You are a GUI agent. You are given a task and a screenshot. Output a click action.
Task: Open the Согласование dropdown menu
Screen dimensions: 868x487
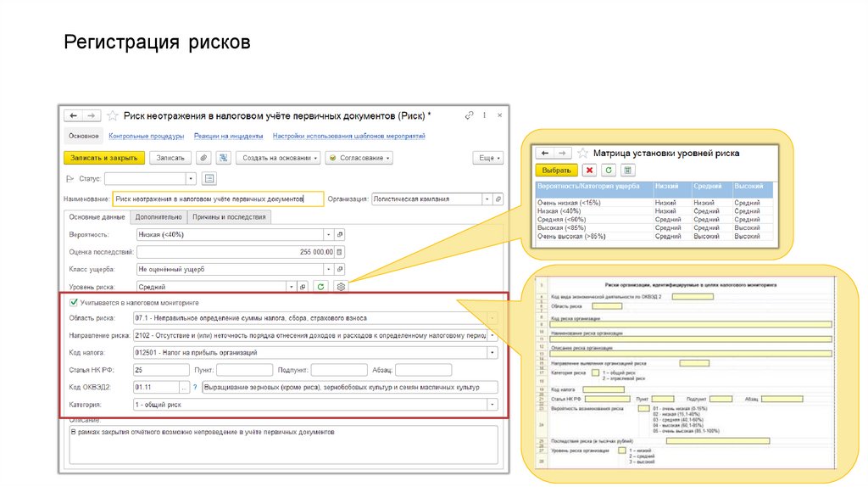coord(359,158)
